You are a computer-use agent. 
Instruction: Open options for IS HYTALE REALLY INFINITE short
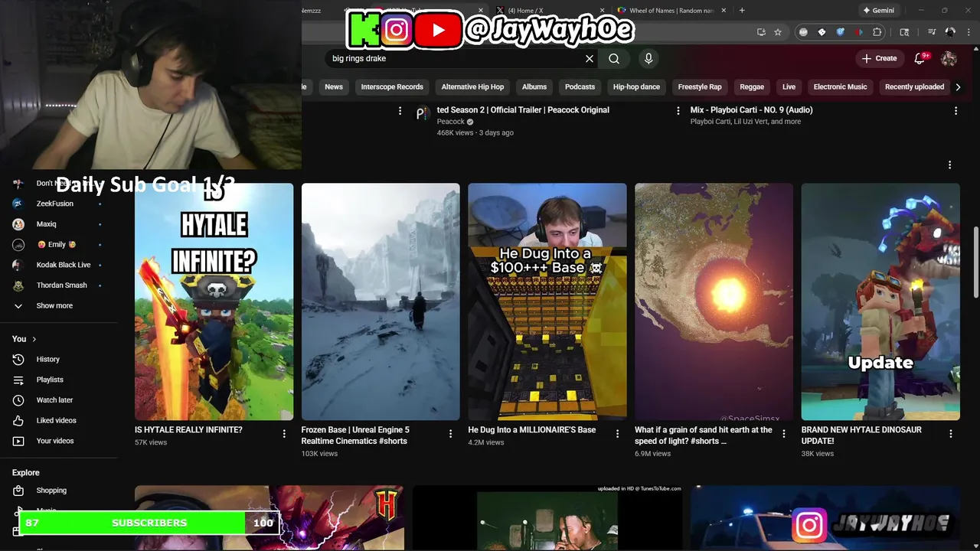coord(284,434)
